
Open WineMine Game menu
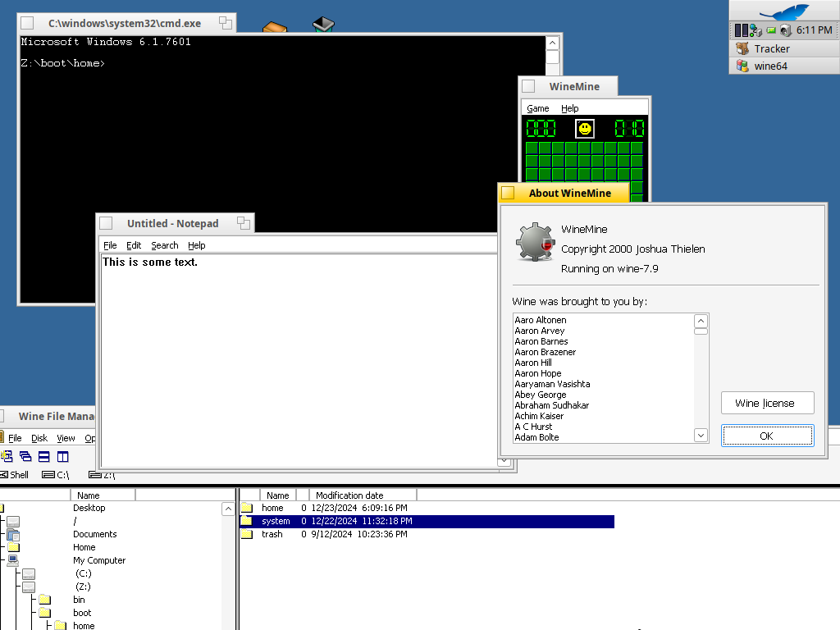pyautogui.click(x=538, y=108)
